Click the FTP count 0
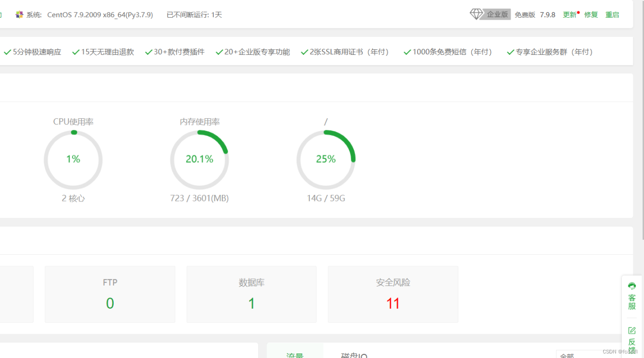Screen dimensions: 644x358 point(110,303)
